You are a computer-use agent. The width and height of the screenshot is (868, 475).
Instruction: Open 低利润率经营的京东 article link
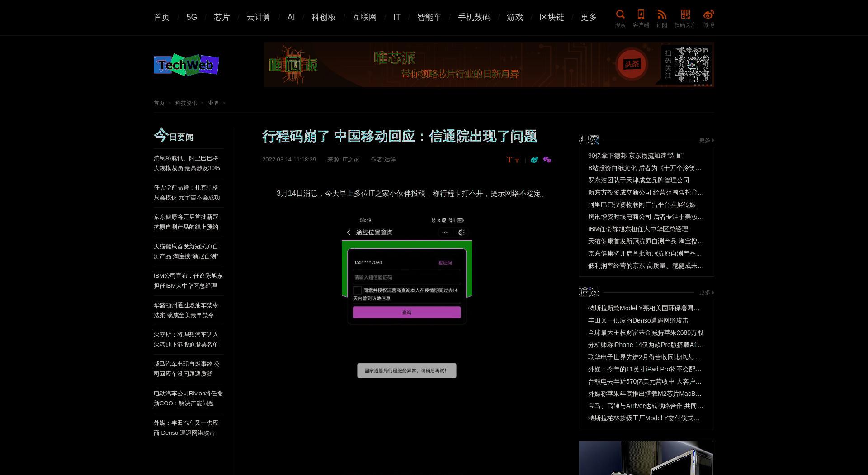(646, 266)
